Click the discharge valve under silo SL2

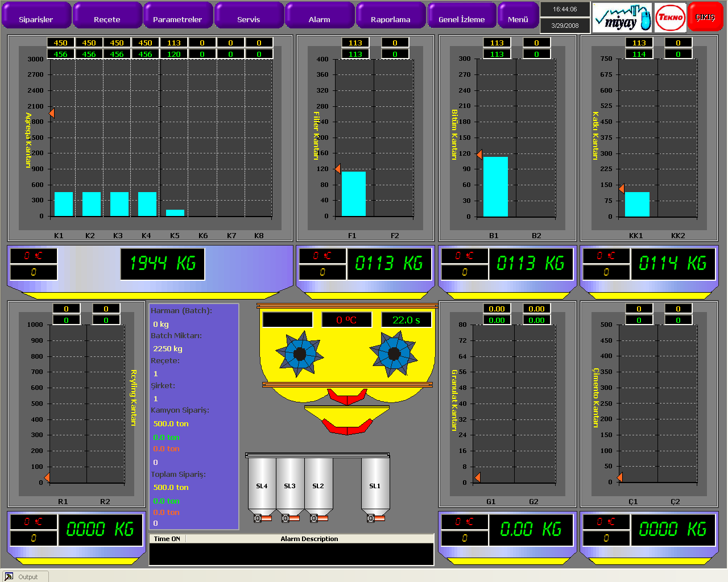point(318,518)
